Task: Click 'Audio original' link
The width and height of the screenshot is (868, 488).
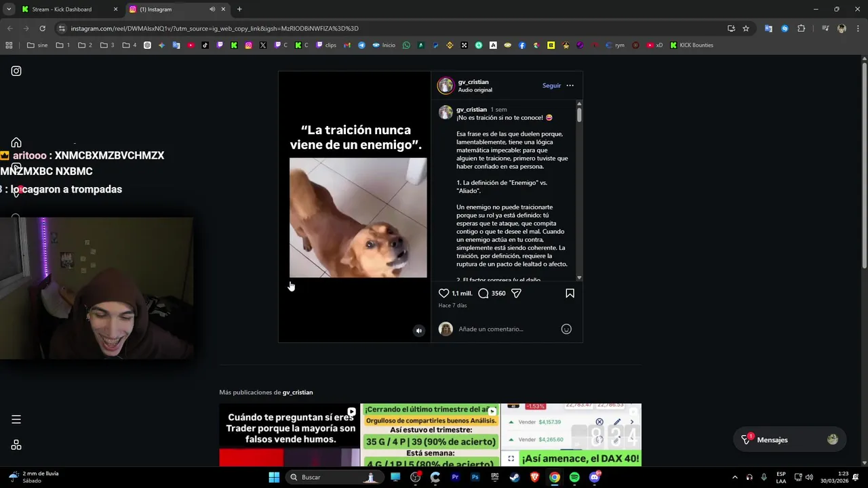Action: click(475, 90)
